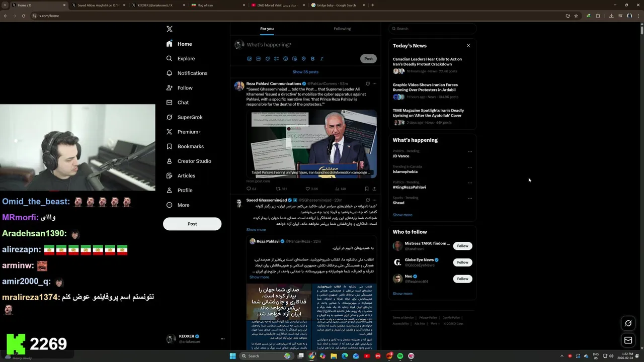
Task: Open more options on Reza Pahlavi Communications post
Action: point(374,84)
